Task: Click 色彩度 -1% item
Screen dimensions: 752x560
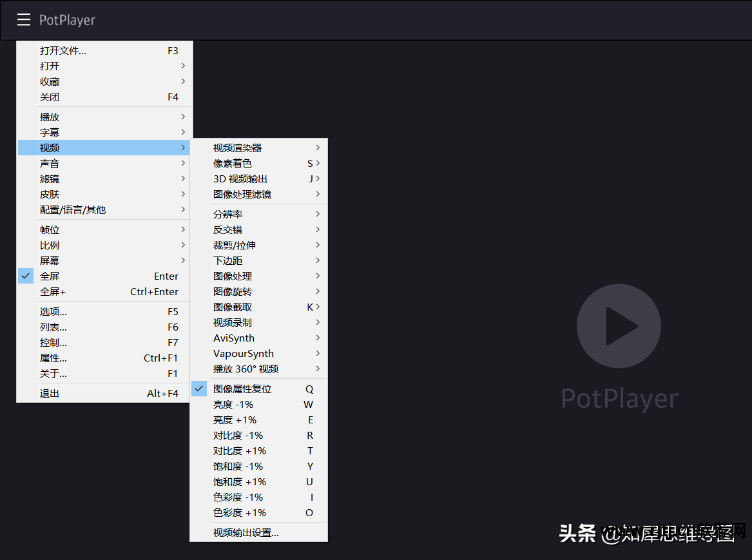Action: coord(258,497)
